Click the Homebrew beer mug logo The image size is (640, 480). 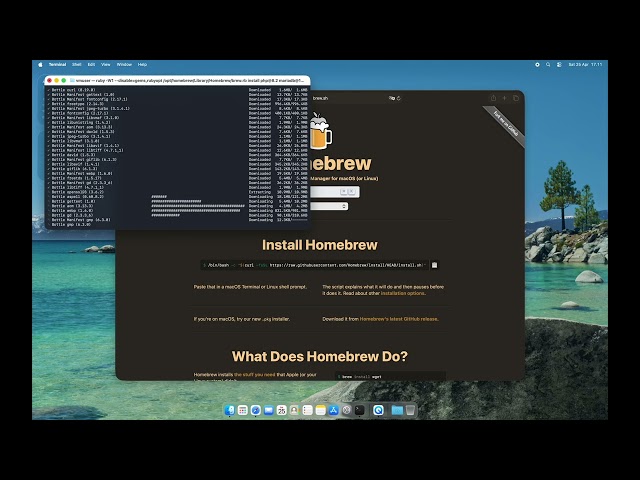pos(321,131)
